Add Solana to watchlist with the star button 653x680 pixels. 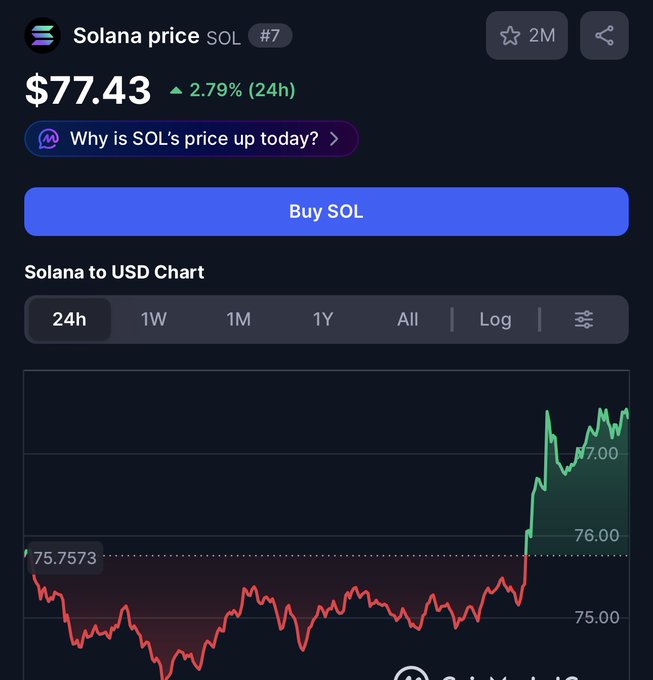[x=526, y=36]
